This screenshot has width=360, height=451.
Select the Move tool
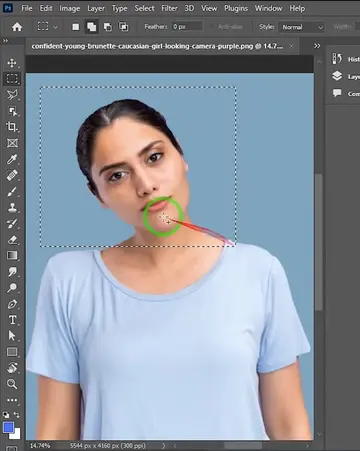click(12, 63)
